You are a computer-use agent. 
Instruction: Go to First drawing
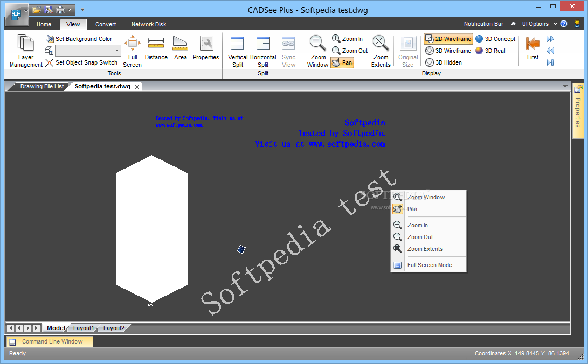pyautogui.click(x=532, y=47)
